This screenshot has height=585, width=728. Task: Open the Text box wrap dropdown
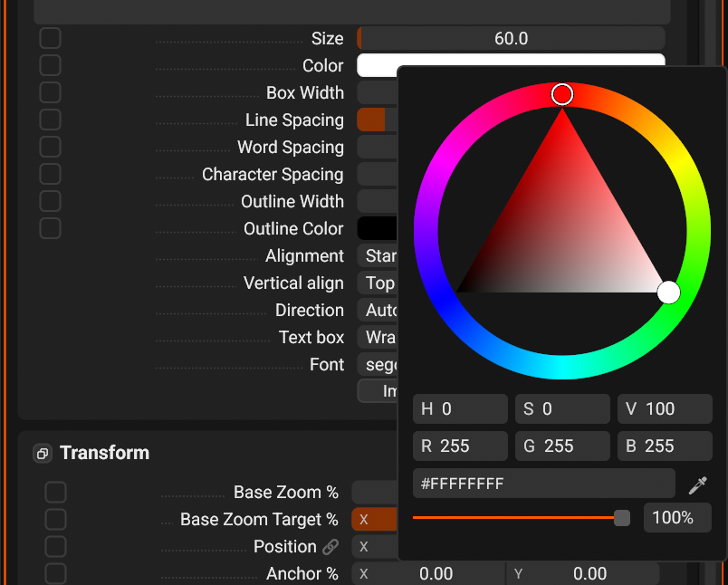(377, 337)
